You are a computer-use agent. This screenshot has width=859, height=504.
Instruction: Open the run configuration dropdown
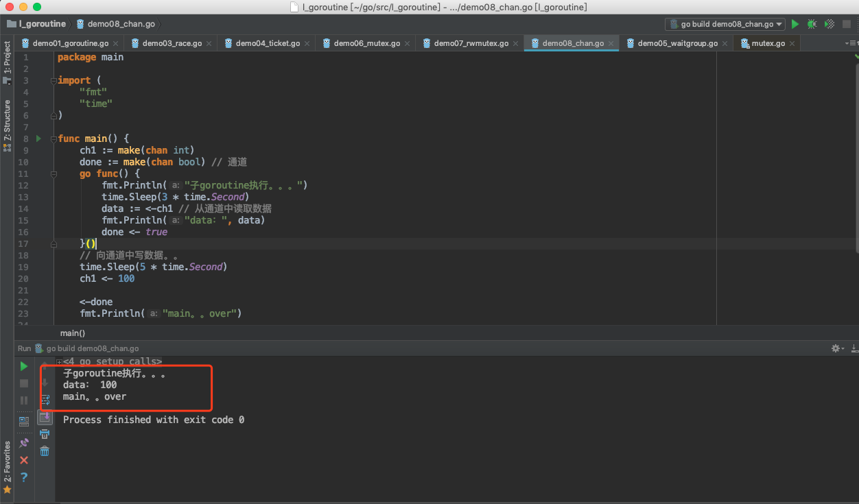(x=725, y=24)
